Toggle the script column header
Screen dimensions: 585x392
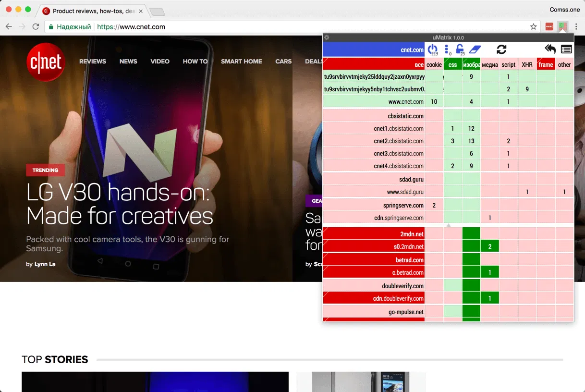509,64
